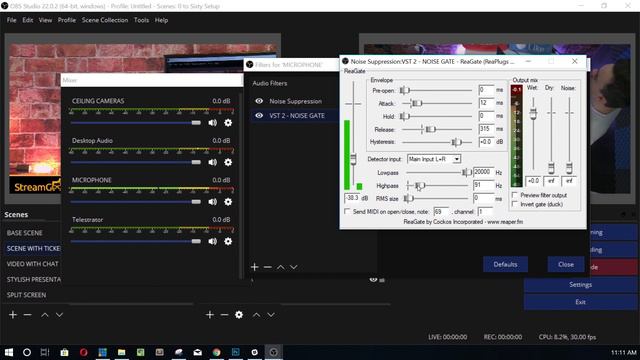Screen dimensions: 640x360
Task: Open Telestrator gear settings
Action: point(228,242)
